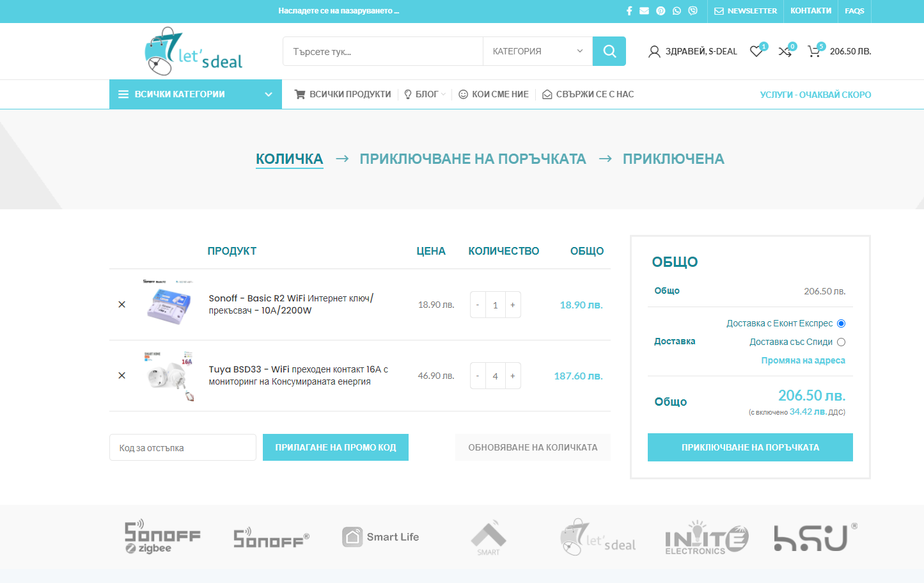Open КОИ СМЕ НИЕ page
Screen dimensions: 924x583
tap(494, 94)
